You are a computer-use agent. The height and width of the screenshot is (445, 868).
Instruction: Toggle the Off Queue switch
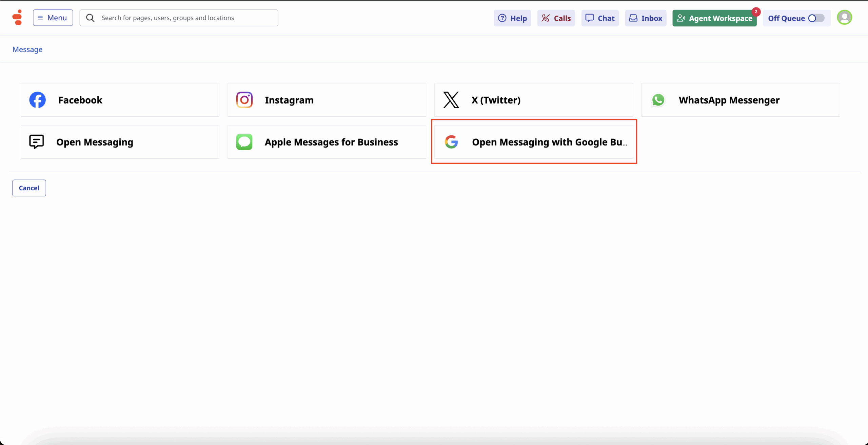pyautogui.click(x=816, y=18)
